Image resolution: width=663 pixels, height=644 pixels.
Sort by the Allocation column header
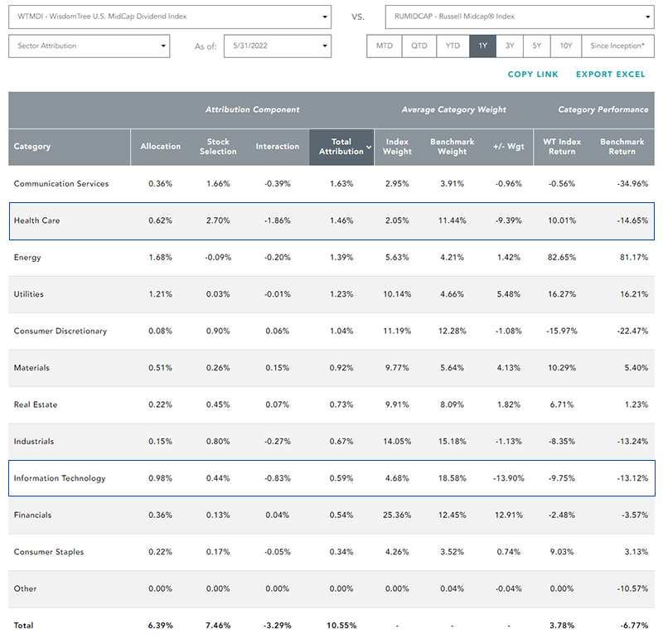[x=160, y=147]
